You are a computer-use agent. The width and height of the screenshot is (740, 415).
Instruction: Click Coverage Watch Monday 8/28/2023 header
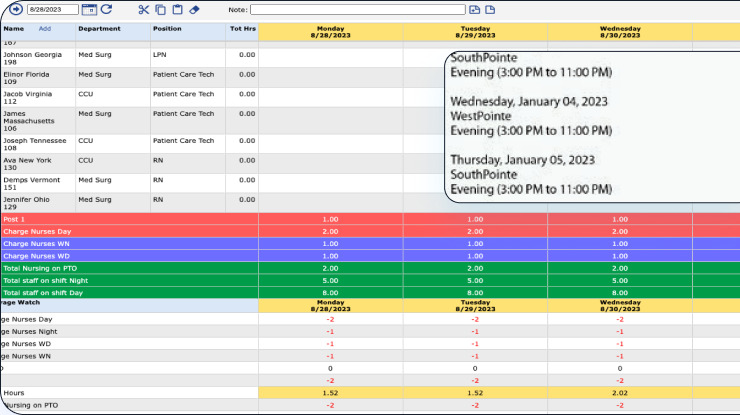click(330, 305)
